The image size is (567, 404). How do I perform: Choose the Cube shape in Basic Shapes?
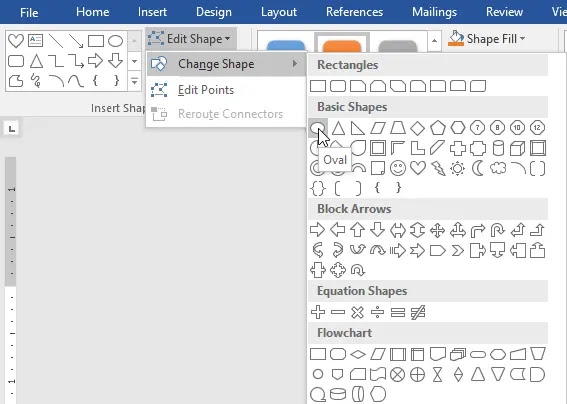tap(517, 148)
